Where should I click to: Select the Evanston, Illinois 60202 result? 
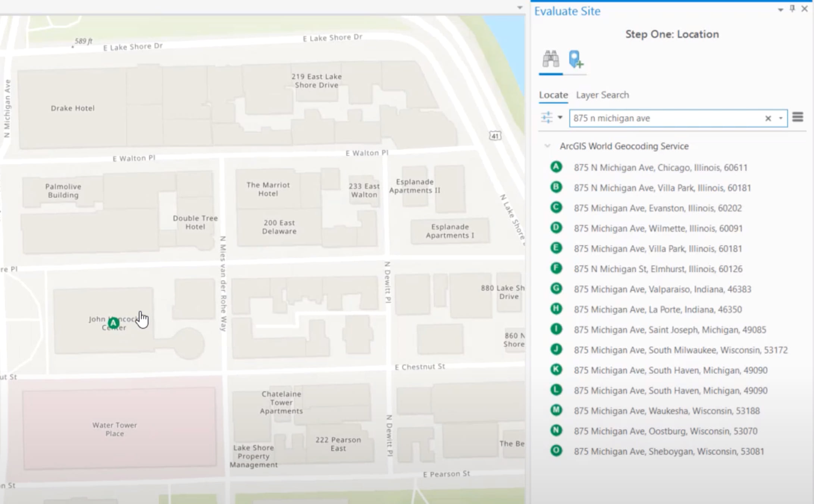pyautogui.click(x=658, y=208)
